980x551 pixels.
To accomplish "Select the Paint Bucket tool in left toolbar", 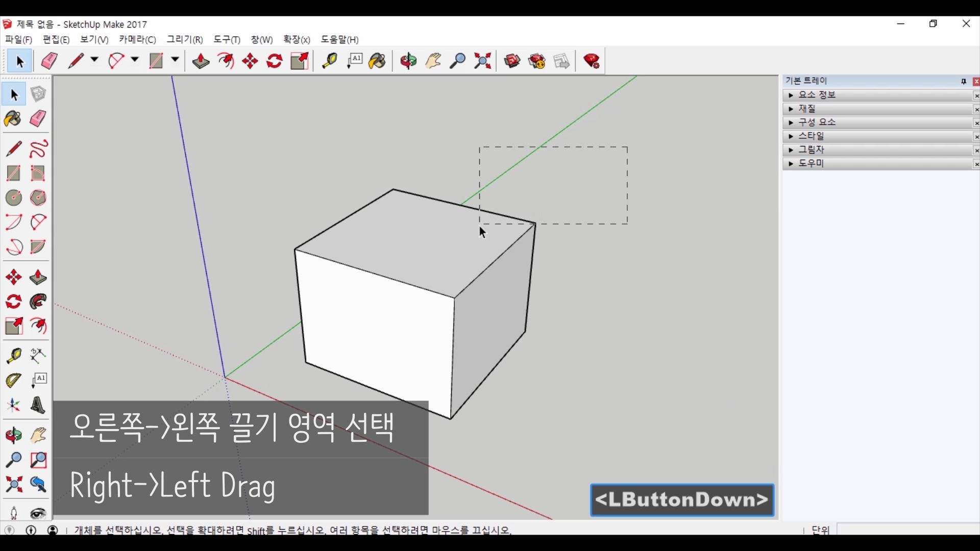I will tap(13, 119).
